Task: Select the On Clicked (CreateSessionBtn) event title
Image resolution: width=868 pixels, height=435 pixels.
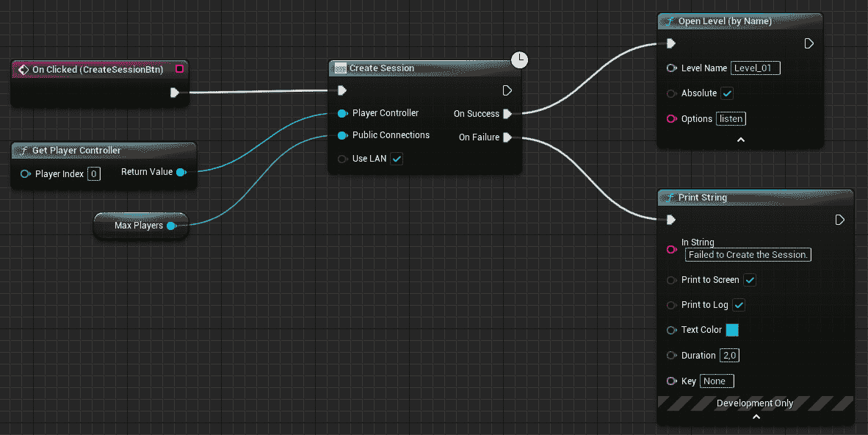Action: click(x=98, y=69)
